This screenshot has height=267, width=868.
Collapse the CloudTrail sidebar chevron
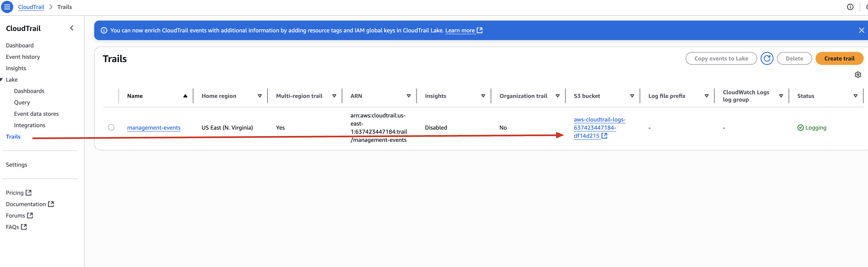point(72,28)
